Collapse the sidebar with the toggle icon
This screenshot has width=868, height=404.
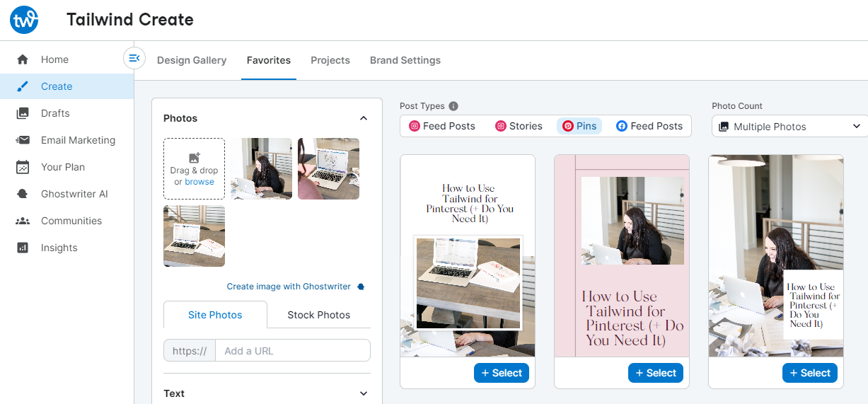tap(134, 58)
